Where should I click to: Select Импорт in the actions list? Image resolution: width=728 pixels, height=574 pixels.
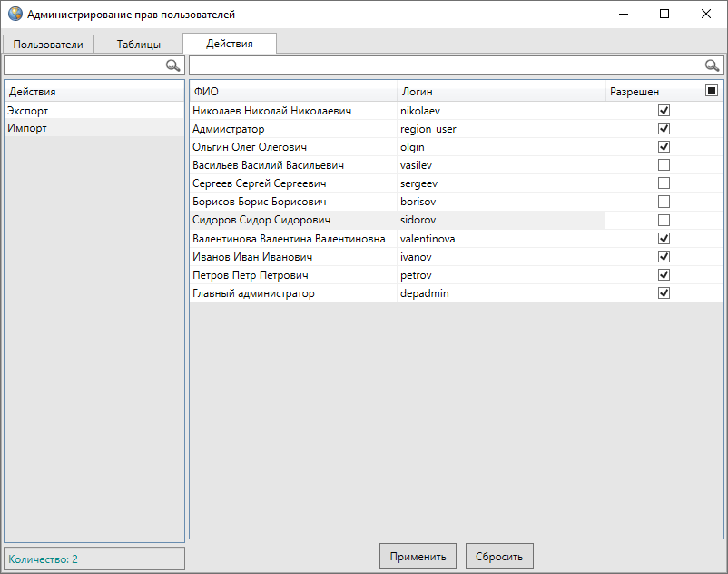27,128
